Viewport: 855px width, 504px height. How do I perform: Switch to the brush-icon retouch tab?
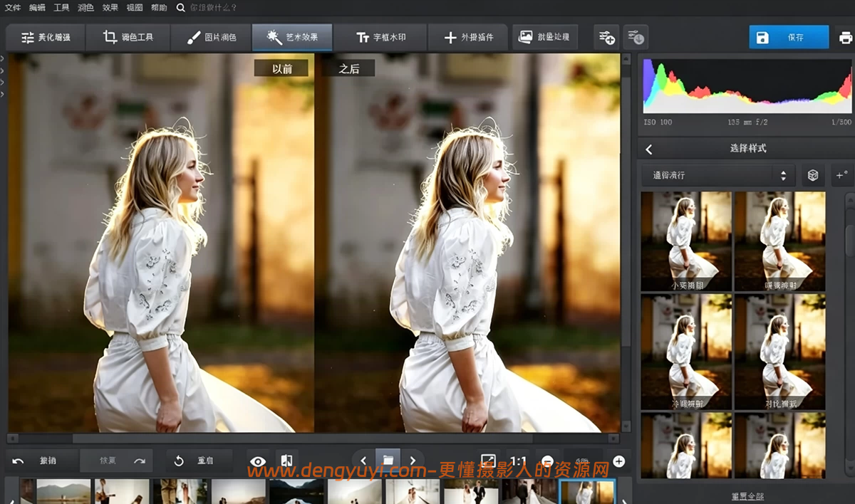[x=211, y=37]
